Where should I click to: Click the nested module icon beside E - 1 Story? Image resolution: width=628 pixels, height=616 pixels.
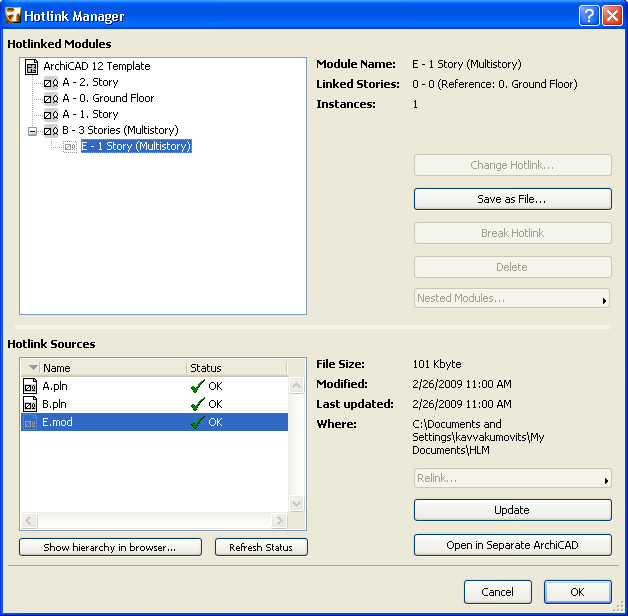[x=70, y=147]
